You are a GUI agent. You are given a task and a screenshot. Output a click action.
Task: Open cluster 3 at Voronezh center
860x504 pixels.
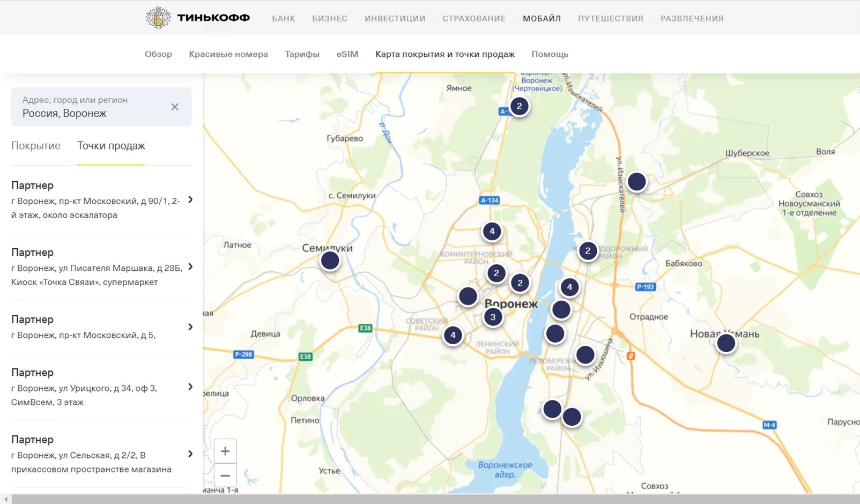(x=493, y=317)
